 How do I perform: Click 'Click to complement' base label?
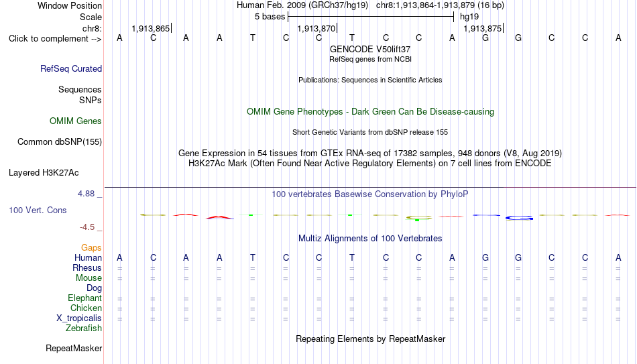pos(55,39)
